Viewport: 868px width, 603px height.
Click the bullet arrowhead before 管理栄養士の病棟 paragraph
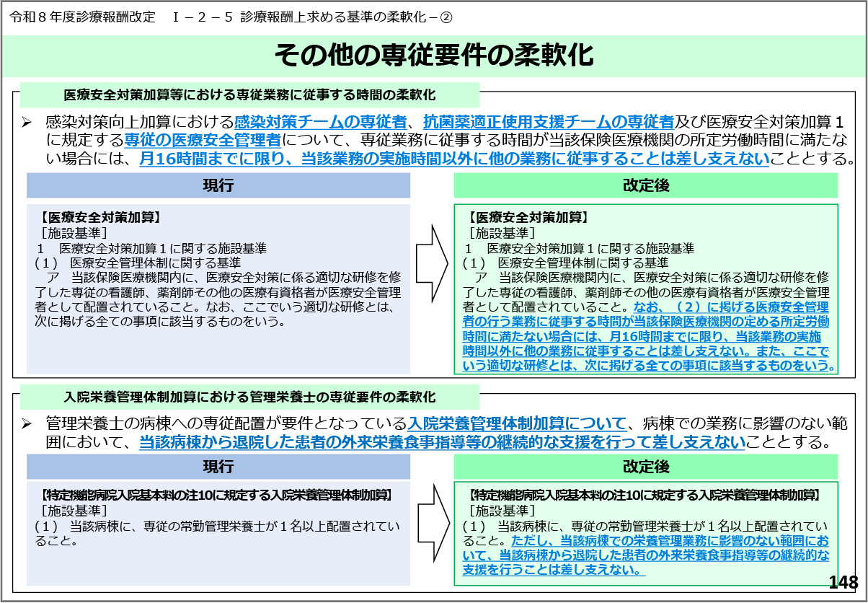pyautogui.click(x=27, y=423)
